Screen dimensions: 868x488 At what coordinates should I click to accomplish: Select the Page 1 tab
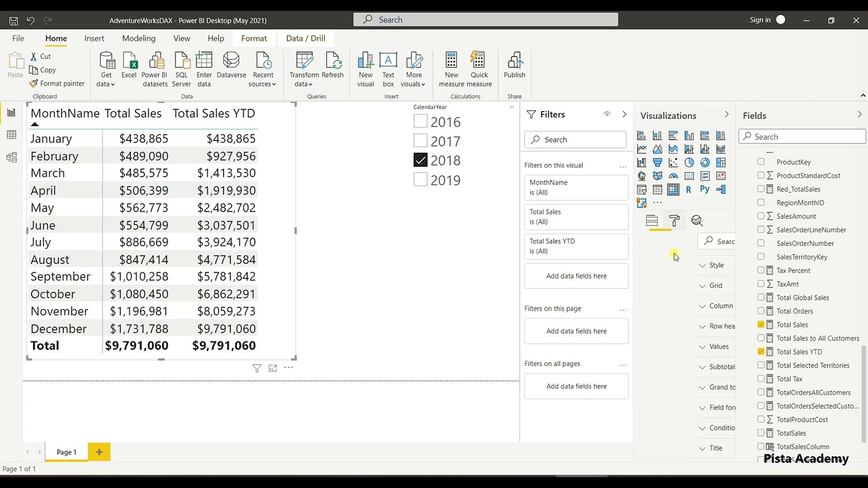pos(66,452)
